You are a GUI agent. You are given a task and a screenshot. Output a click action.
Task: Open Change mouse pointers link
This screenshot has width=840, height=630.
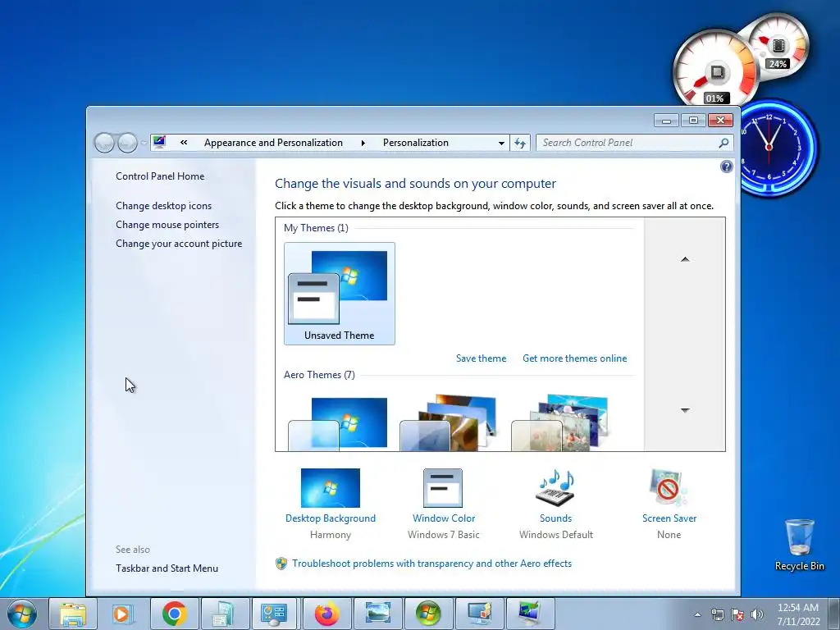coord(167,225)
